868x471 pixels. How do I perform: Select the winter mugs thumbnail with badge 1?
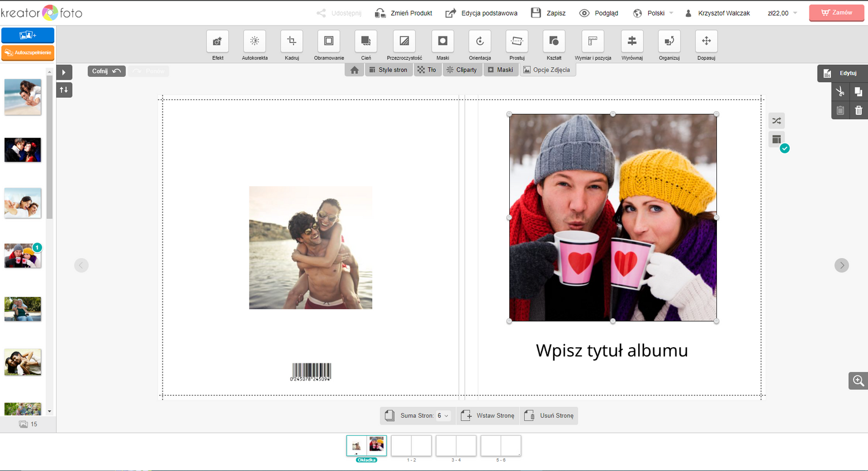click(x=23, y=256)
